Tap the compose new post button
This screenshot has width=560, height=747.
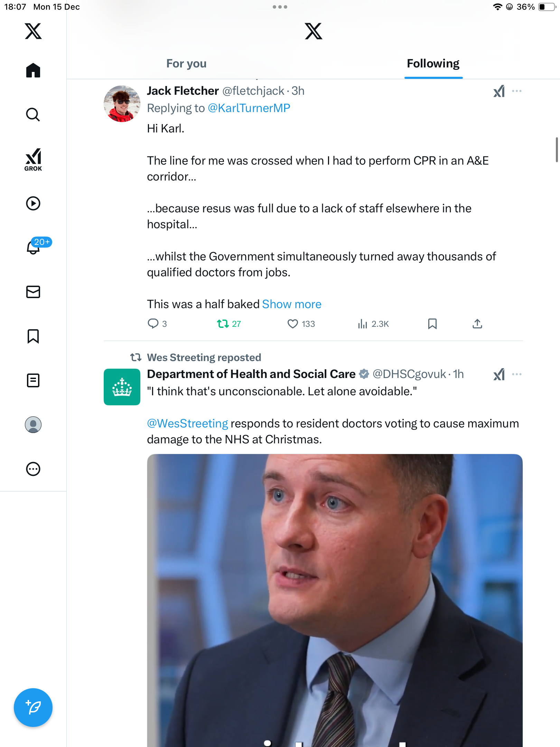pos(33,708)
